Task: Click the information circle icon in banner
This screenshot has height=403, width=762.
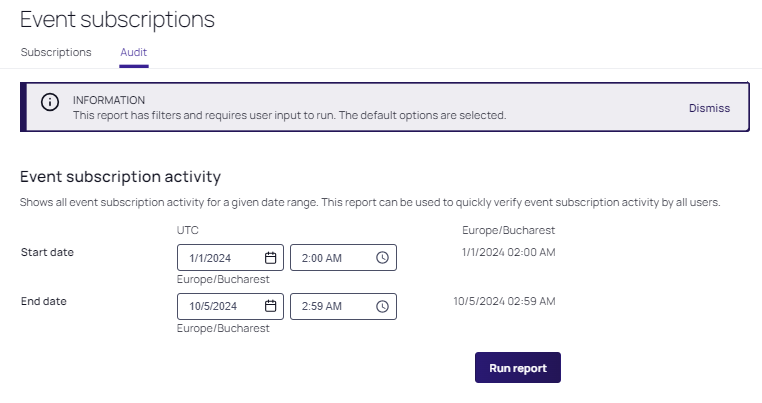Action: (49, 103)
